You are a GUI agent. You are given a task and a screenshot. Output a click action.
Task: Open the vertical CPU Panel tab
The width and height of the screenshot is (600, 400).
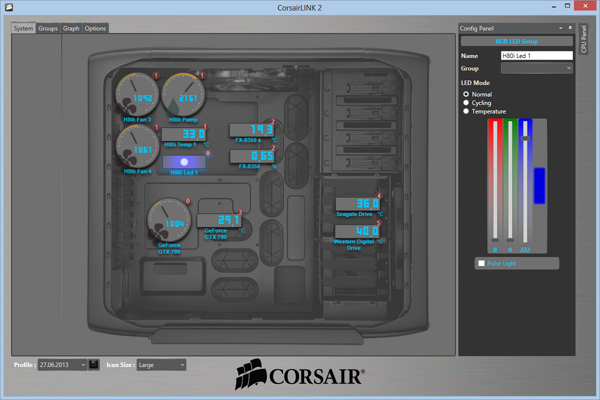pos(584,39)
